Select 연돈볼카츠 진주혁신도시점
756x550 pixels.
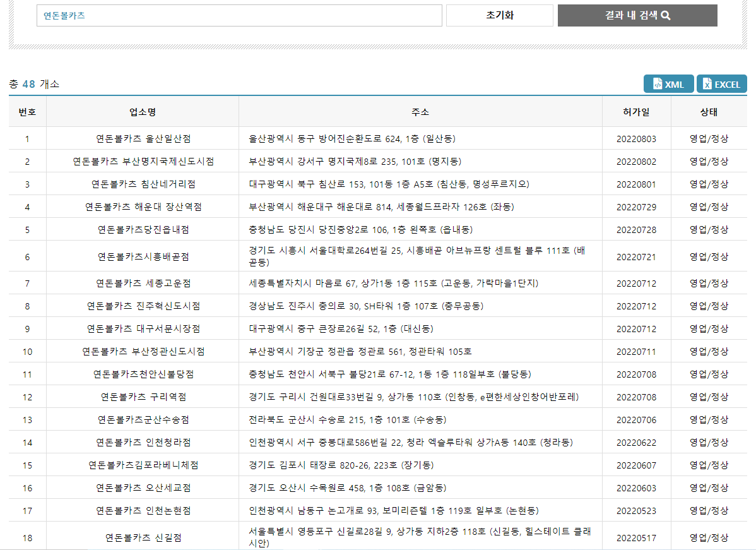point(143,306)
